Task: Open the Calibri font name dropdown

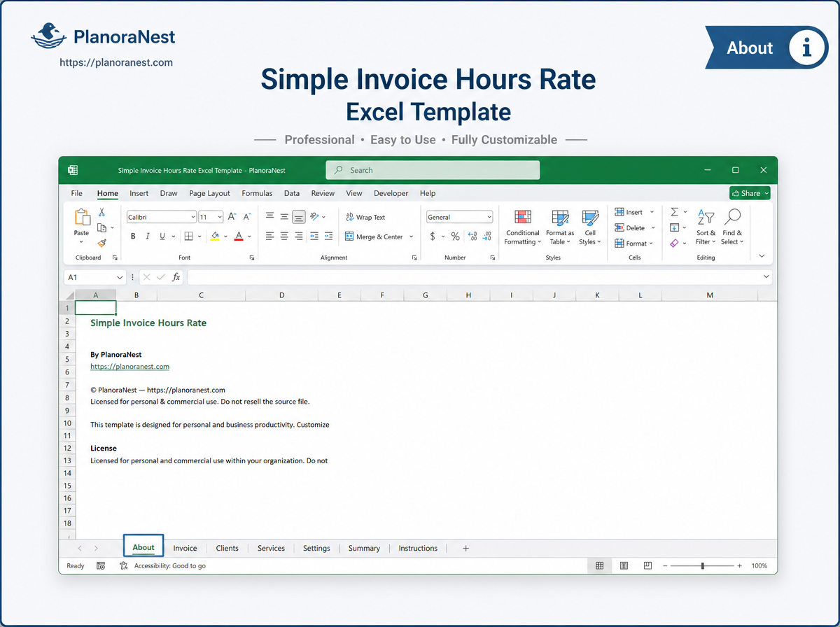Action: 192,218
